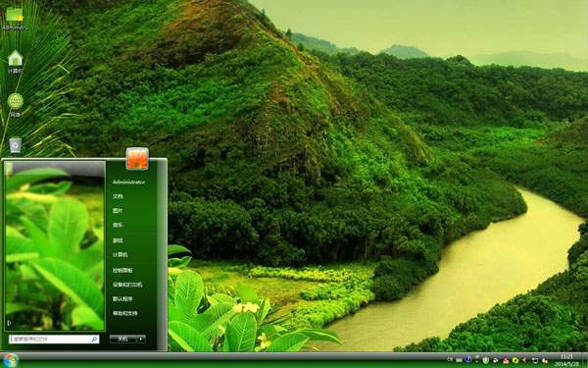Viewport: 588px width, 368px height.
Task: Click the green shield icon in tray
Action: (x=486, y=360)
